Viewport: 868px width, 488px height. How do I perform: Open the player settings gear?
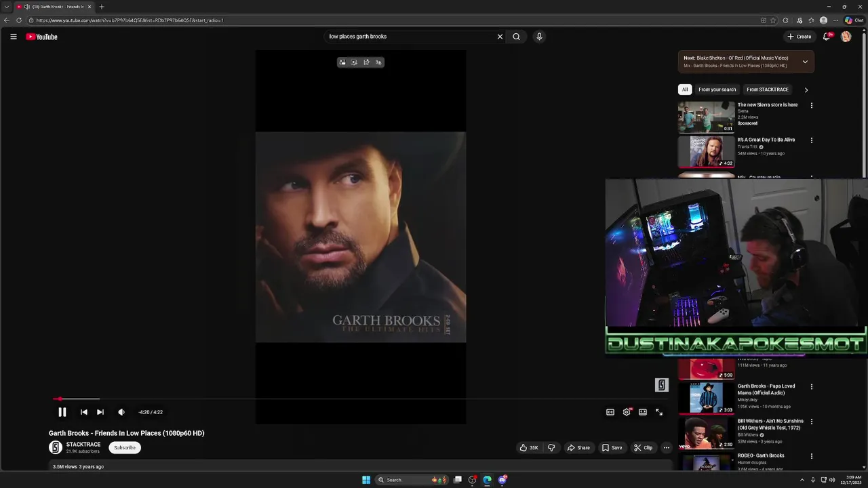627,412
